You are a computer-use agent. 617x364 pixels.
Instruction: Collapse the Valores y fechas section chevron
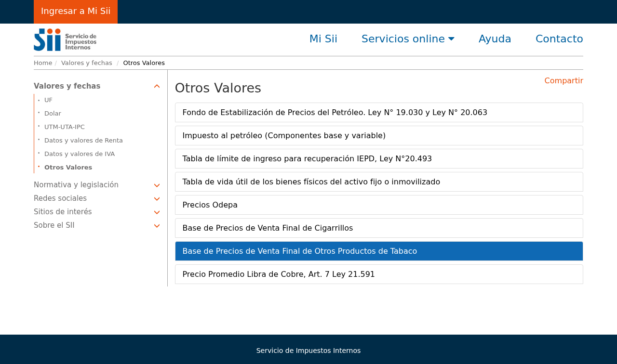(157, 86)
